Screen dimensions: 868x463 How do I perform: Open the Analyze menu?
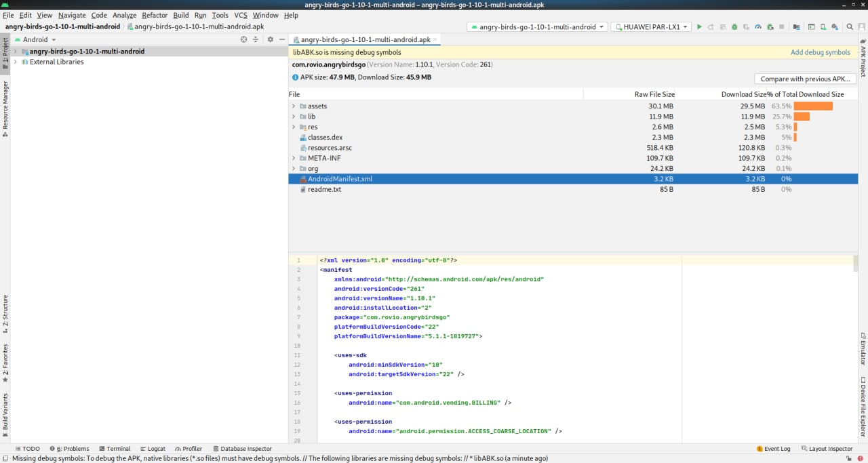tap(124, 15)
